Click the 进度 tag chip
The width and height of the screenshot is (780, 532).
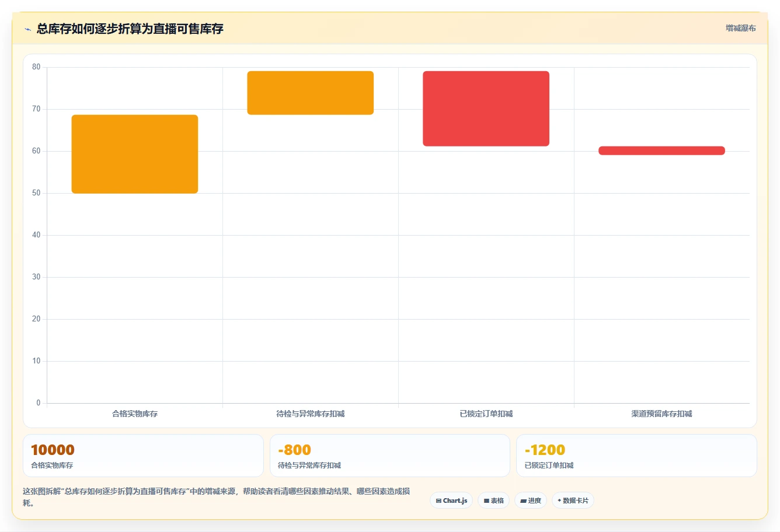point(530,501)
